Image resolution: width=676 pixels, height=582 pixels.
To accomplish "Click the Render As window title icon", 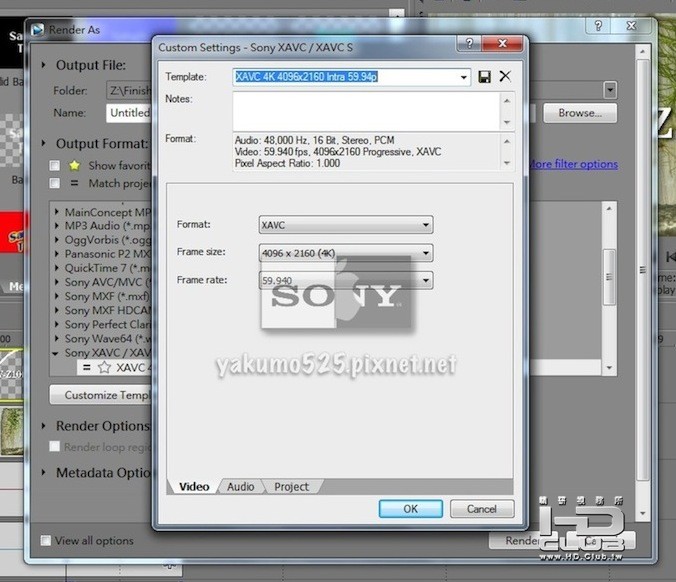I will [38, 30].
